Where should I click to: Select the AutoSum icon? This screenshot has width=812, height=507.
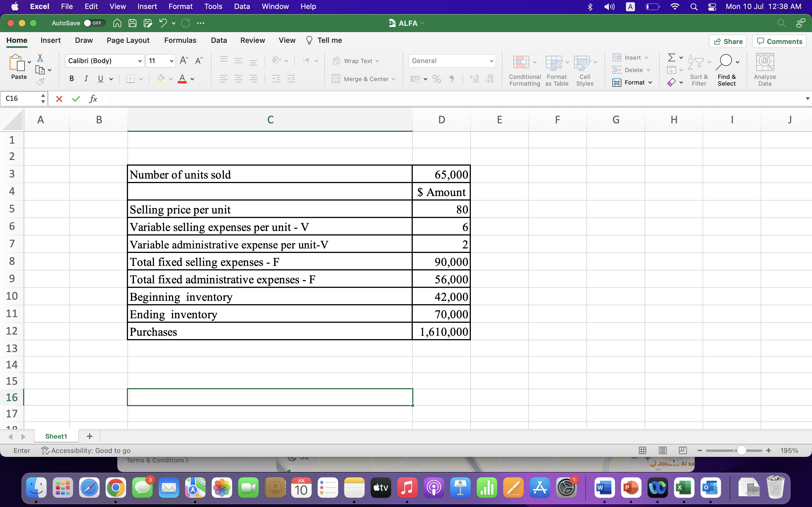click(x=672, y=57)
